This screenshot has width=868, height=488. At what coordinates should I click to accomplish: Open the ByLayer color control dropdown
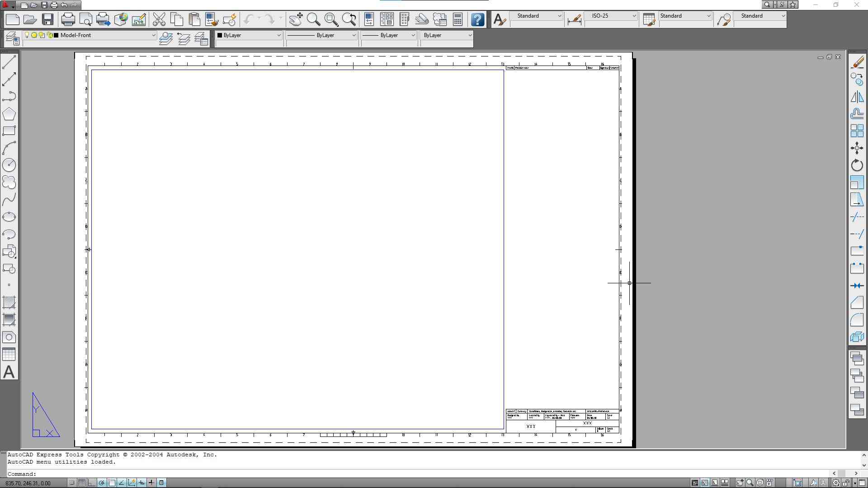coord(278,35)
